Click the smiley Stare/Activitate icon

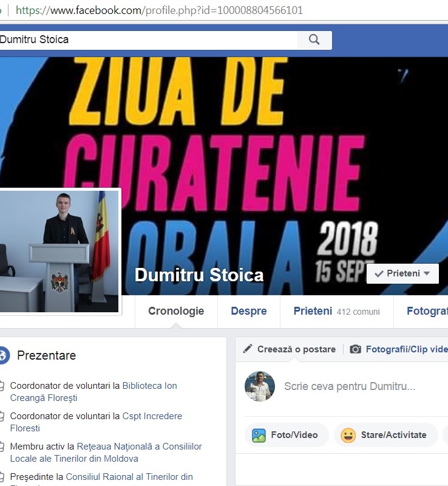(348, 435)
